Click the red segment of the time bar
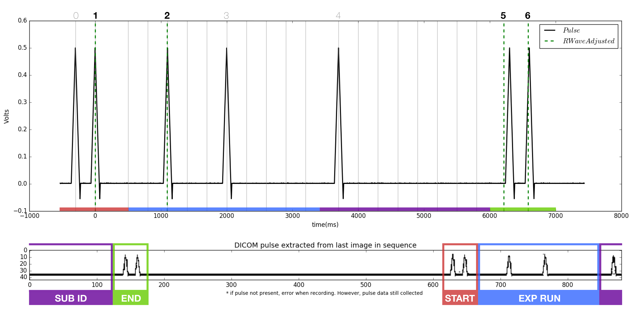644x322 pixels. (x=94, y=209)
